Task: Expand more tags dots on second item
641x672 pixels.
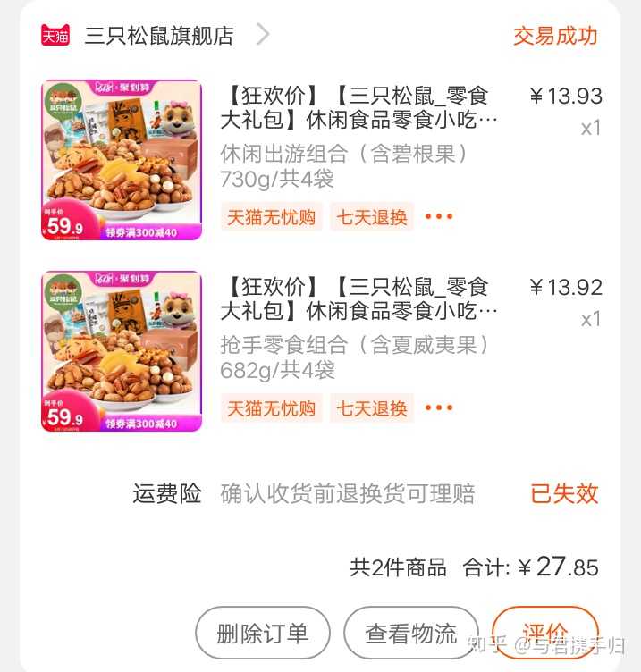Action: pyautogui.click(x=439, y=407)
